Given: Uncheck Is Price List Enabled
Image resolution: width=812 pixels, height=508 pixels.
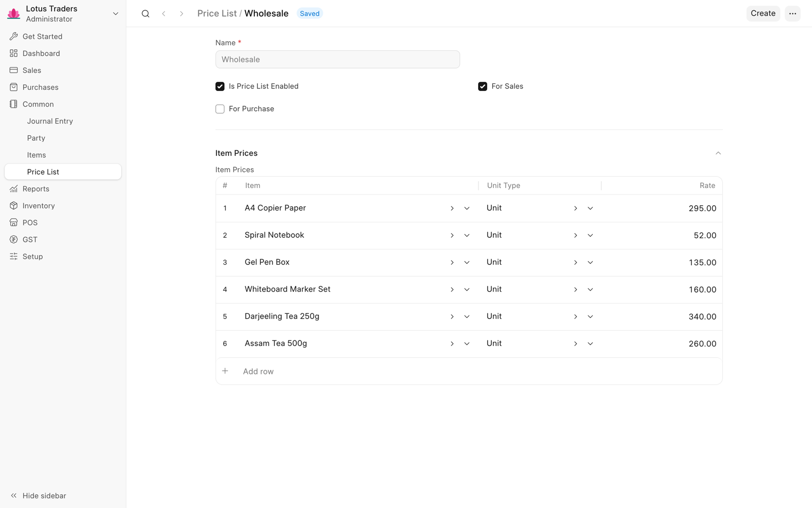Looking at the screenshot, I should pos(220,86).
